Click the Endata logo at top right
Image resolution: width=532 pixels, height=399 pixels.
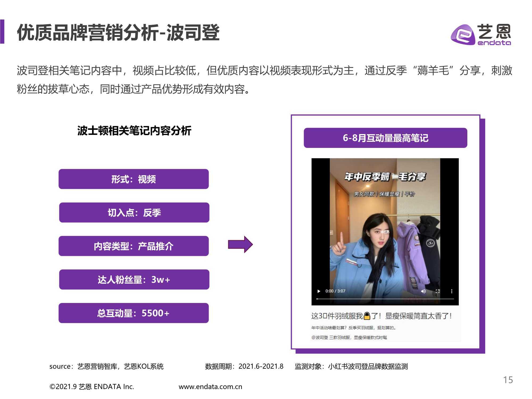pos(481,35)
